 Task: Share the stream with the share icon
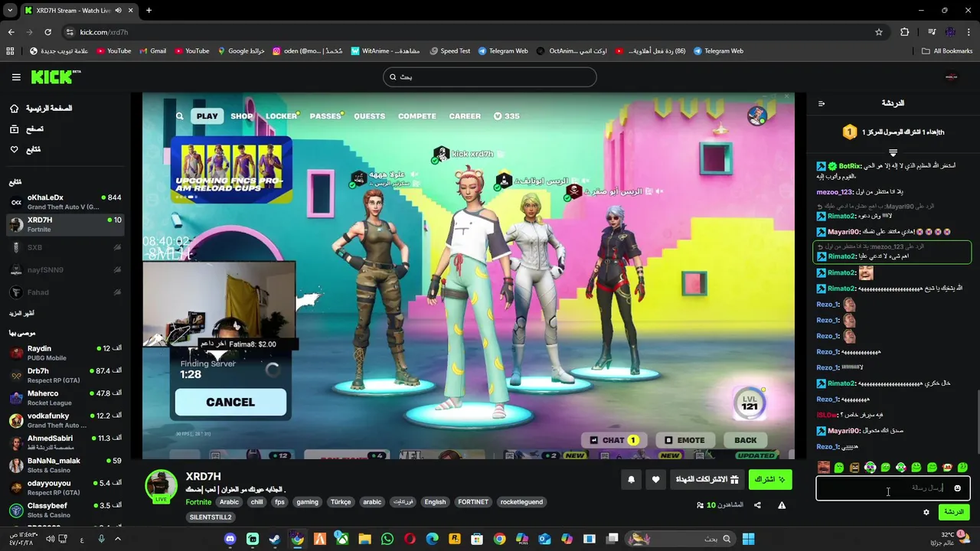coord(757,505)
